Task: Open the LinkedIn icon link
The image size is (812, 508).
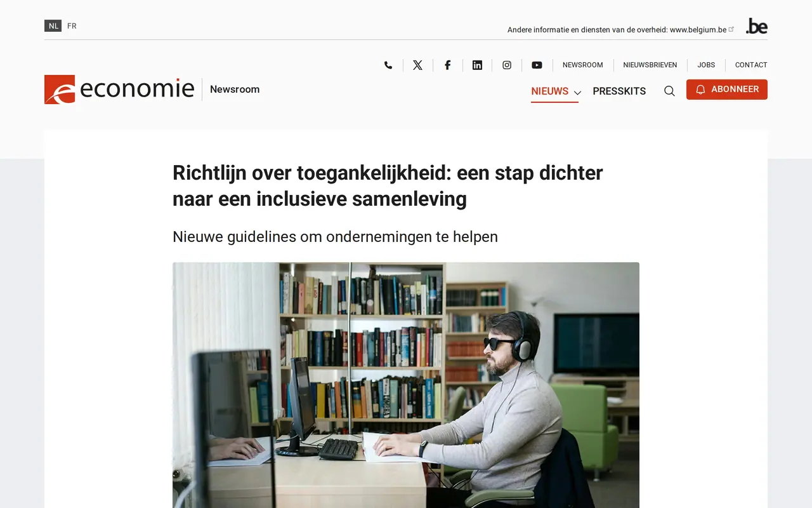Action: [x=477, y=65]
